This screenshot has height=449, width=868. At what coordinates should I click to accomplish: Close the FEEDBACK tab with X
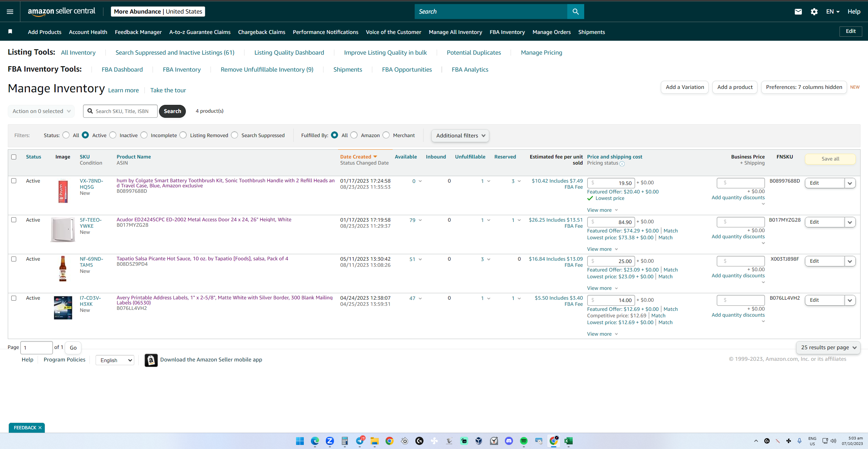click(40, 428)
